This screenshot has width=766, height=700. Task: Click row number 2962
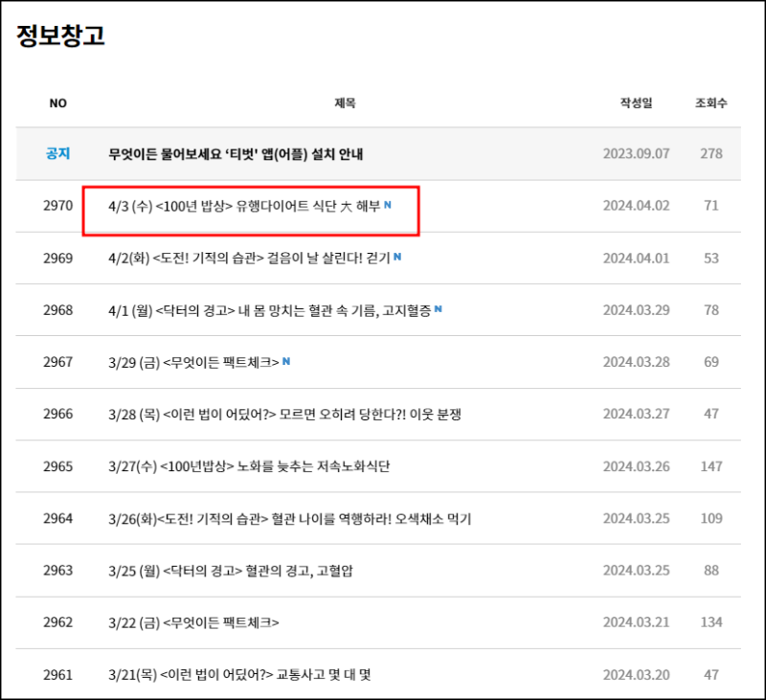click(x=58, y=622)
